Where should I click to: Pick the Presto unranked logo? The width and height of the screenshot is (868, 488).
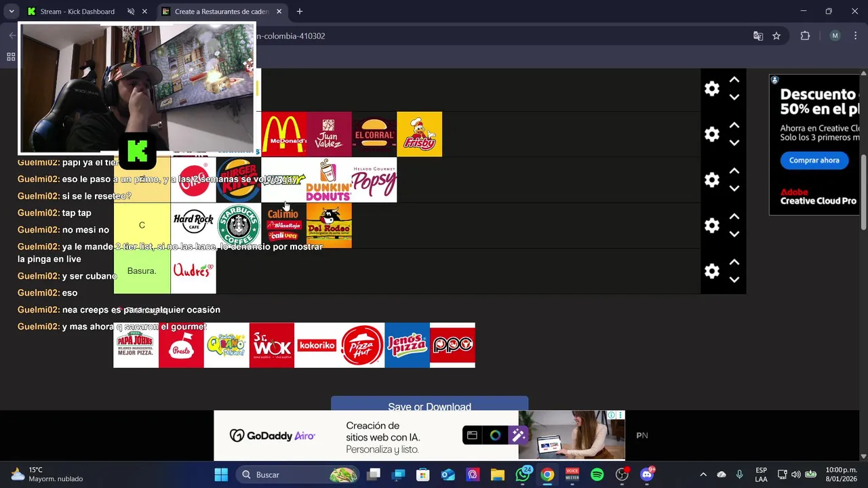coord(181,345)
